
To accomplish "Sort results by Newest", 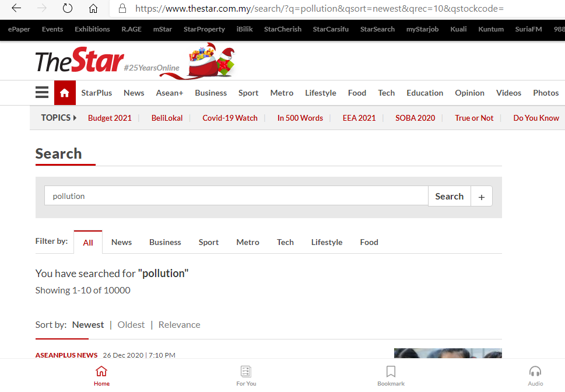I will 88,324.
